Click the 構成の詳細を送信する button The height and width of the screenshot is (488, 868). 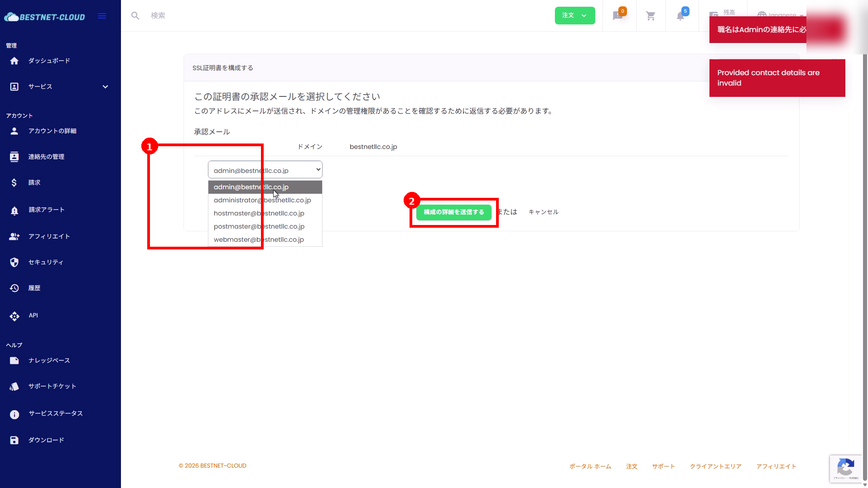[x=453, y=212]
